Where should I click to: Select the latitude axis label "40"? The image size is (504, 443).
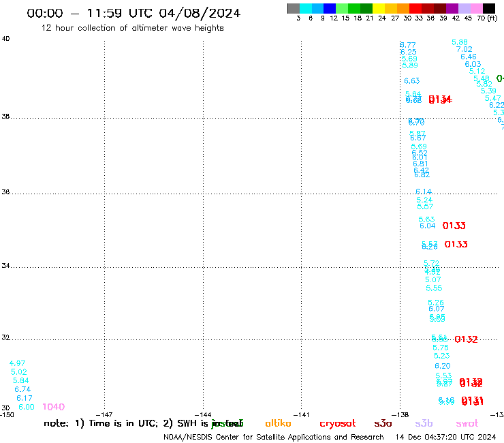[5, 39]
